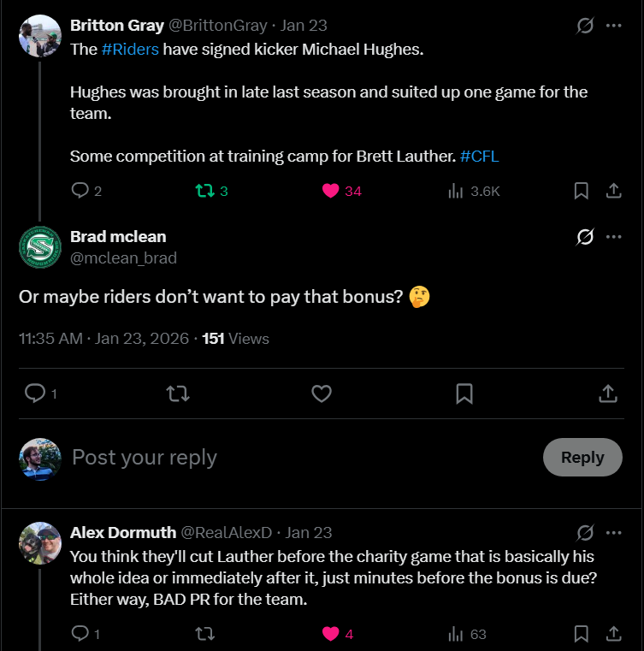Open the #Riders hashtag link
The width and height of the screenshot is (644, 651).
point(130,49)
